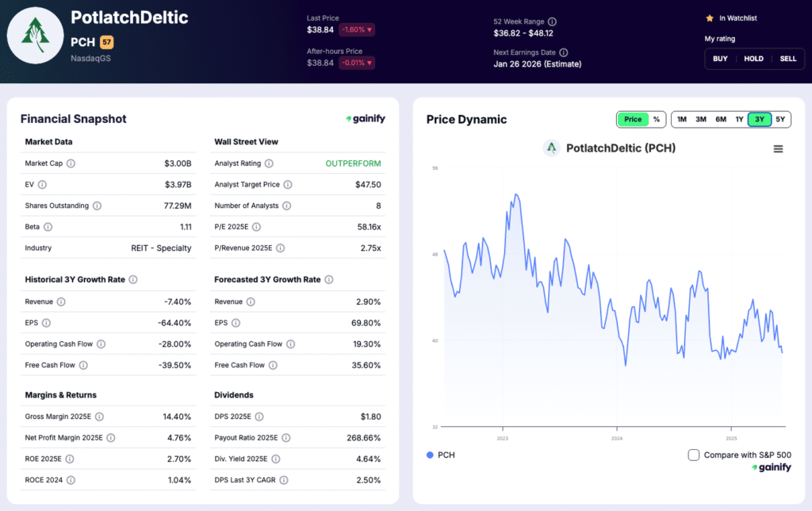Select the 1M time range tab

682,120
